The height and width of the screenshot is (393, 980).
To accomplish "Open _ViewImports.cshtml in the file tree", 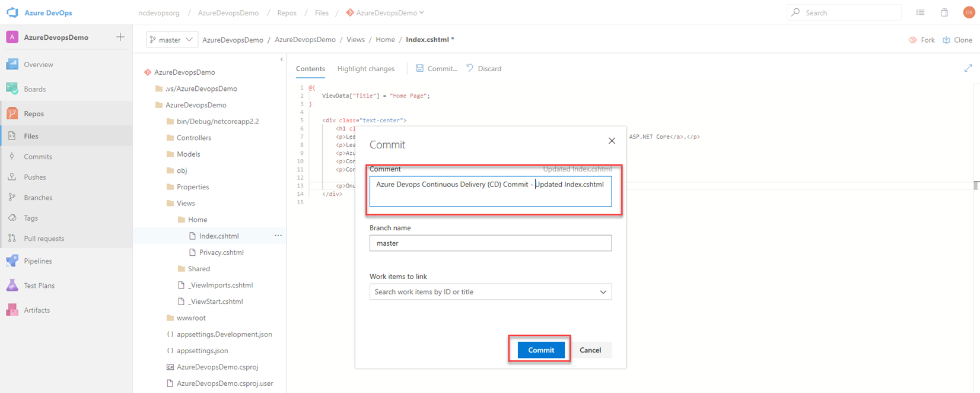I will (215, 285).
